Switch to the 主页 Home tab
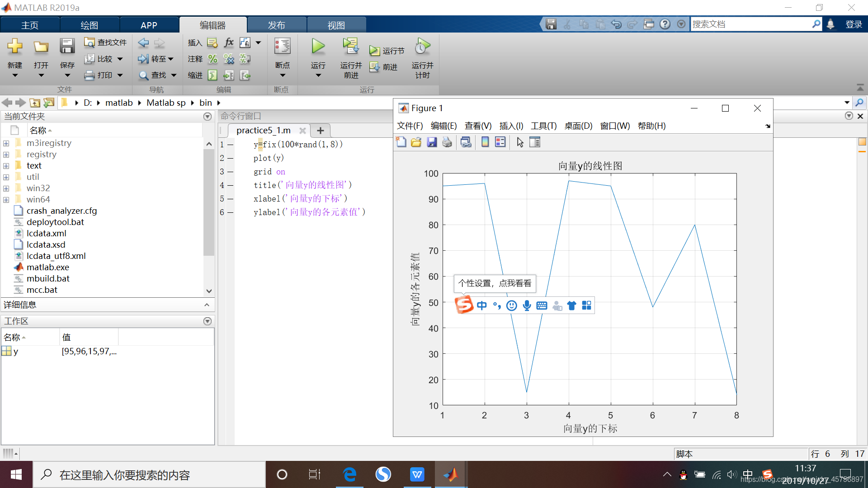The height and width of the screenshot is (488, 868). (x=30, y=24)
